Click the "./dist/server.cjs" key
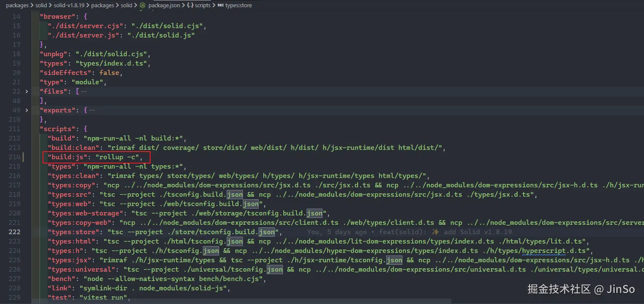 pos(85,26)
